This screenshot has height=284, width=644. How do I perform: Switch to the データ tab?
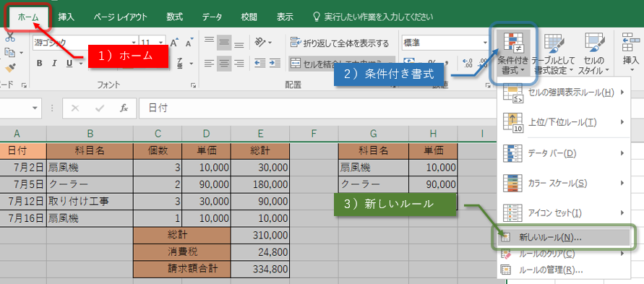[x=212, y=17]
